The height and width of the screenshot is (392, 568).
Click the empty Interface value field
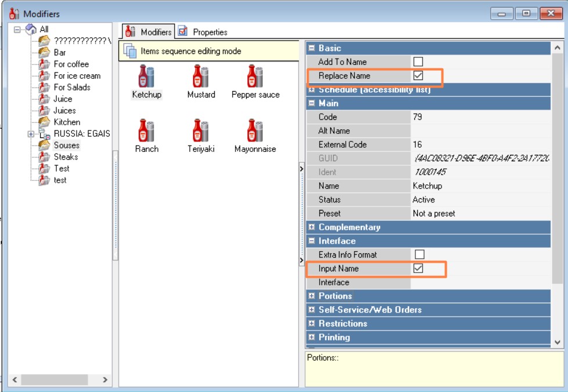point(480,282)
